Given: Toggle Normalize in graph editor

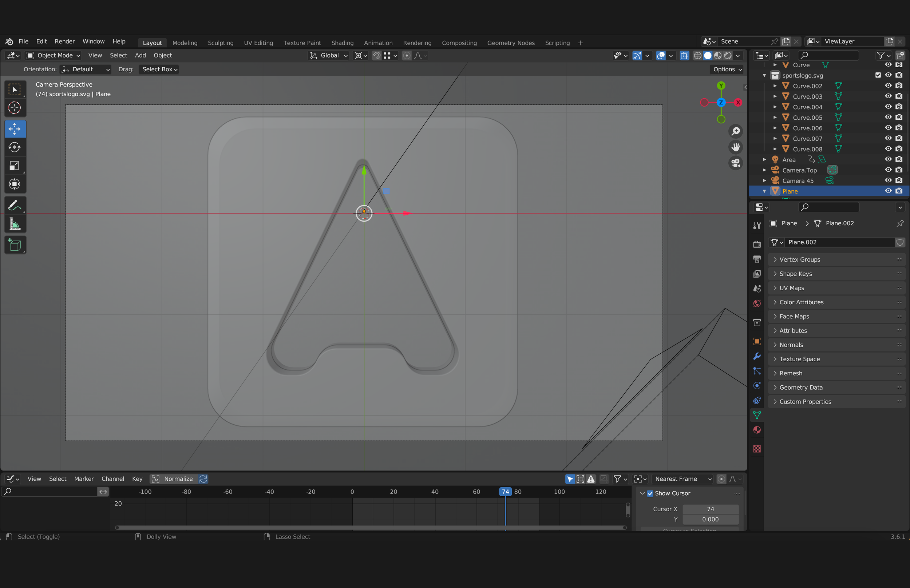Looking at the screenshot, I should (174, 479).
